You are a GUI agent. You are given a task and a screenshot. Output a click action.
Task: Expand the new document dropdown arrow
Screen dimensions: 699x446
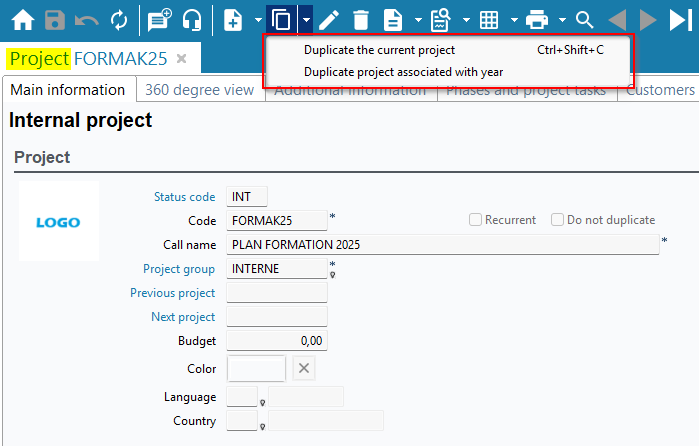tap(257, 20)
